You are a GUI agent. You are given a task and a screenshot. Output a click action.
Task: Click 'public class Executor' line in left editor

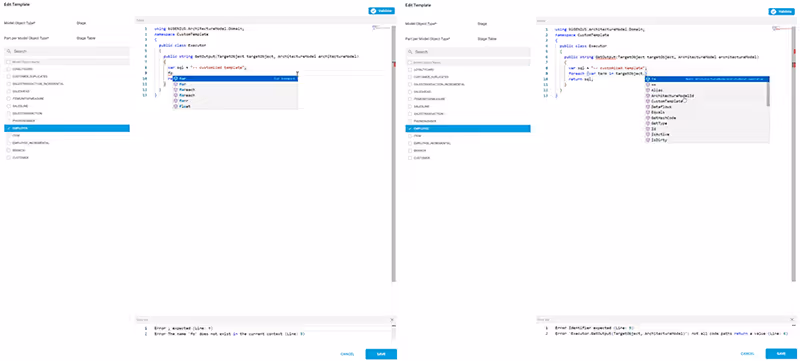point(183,45)
